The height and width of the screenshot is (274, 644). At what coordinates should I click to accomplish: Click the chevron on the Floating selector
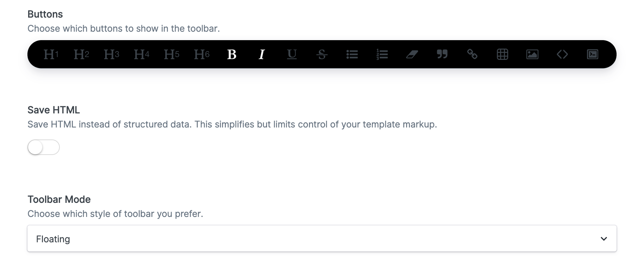pyautogui.click(x=604, y=238)
